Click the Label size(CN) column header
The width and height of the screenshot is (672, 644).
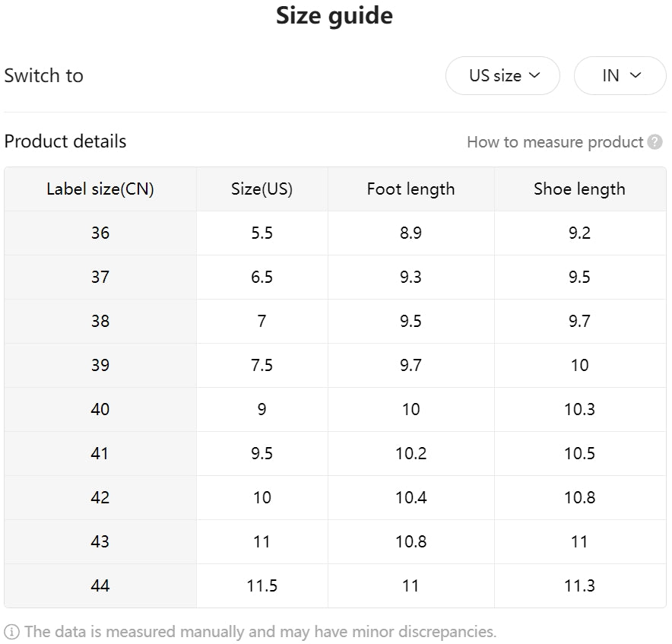(100, 189)
